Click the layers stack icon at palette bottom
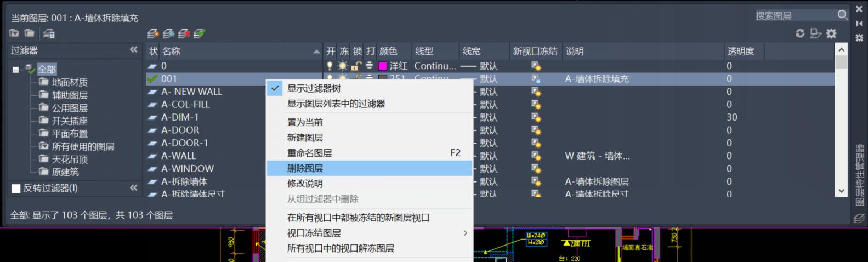The width and height of the screenshot is (868, 262). tap(859, 219)
